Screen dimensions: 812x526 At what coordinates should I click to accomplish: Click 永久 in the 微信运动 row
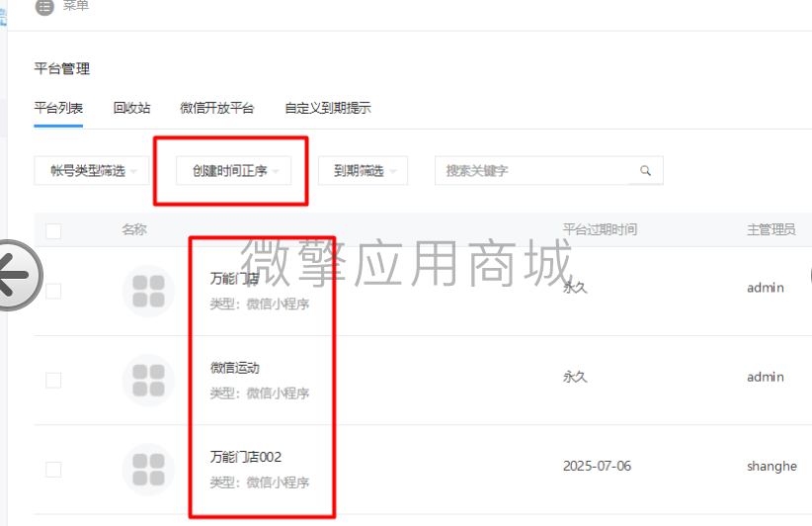(575, 377)
